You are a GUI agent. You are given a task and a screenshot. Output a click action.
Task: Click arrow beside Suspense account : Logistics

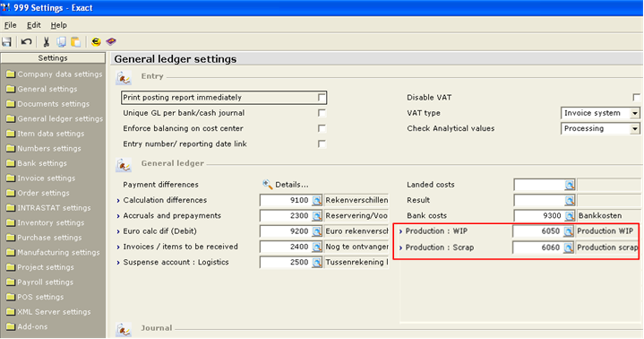click(x=118, y=263)
